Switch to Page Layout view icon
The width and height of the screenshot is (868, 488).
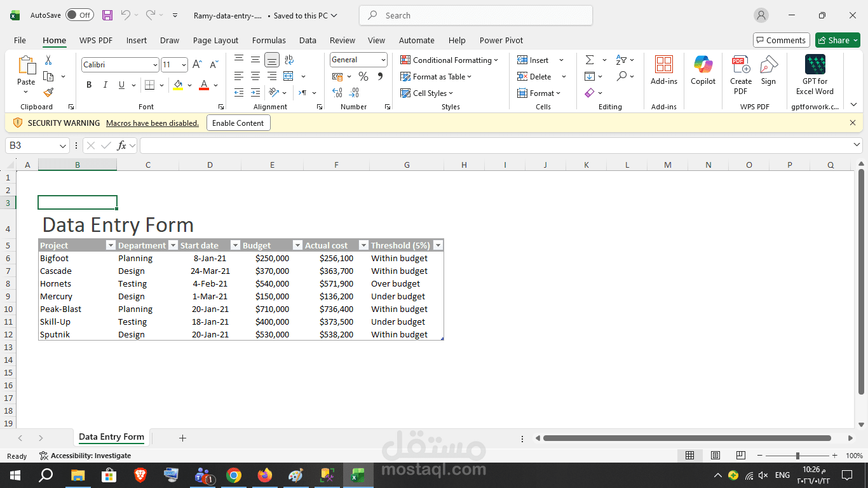click(715, 456)
